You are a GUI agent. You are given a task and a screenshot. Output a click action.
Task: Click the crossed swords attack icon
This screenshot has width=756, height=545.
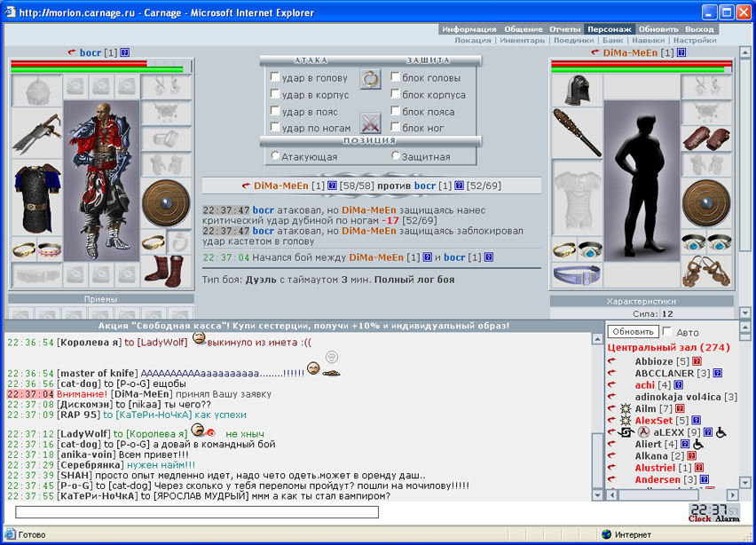pyautogui.click(x=370, y=123)
